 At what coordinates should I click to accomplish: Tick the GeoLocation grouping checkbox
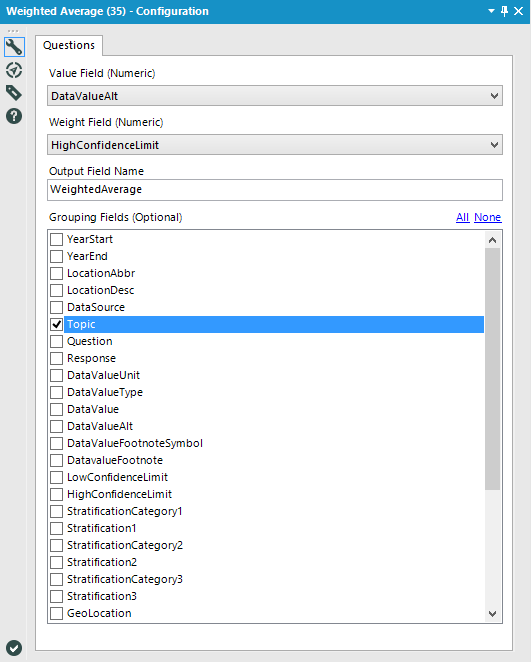[57, 613]
